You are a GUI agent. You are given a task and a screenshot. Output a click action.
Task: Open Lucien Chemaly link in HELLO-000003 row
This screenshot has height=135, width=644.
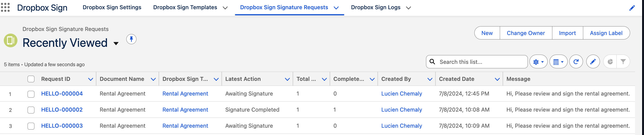click(x=402, y=126)
